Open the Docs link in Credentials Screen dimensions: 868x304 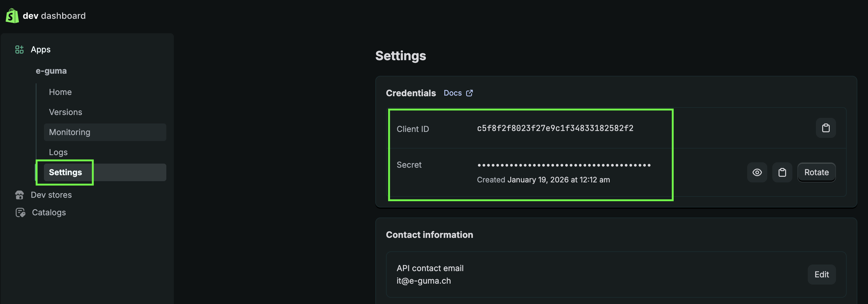tap(453, 93)
